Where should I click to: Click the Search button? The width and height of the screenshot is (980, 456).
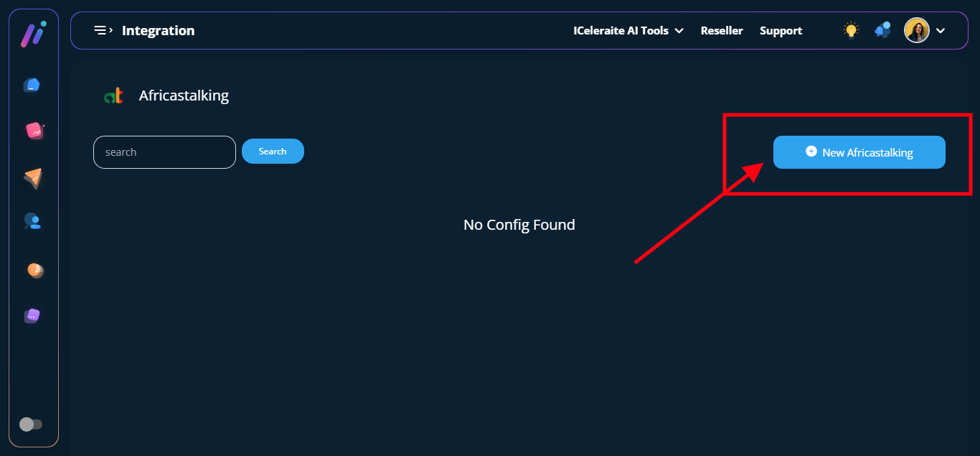coord(273,152)
